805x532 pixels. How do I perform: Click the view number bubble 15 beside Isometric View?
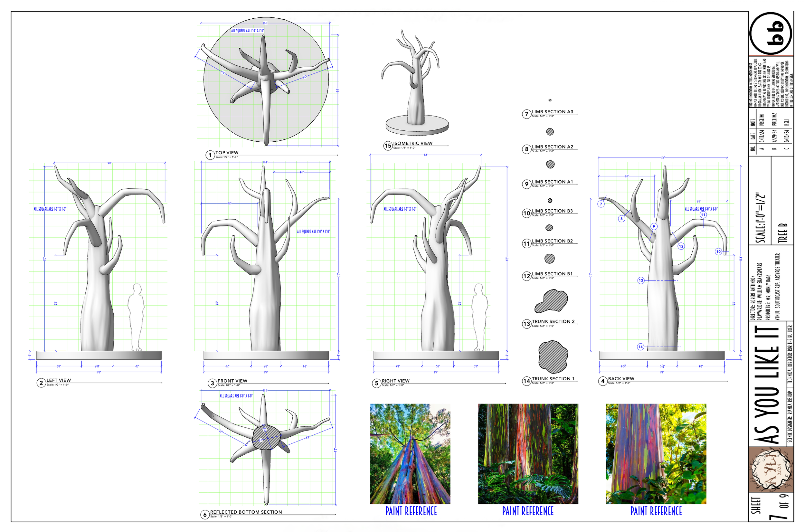(388, 146)
